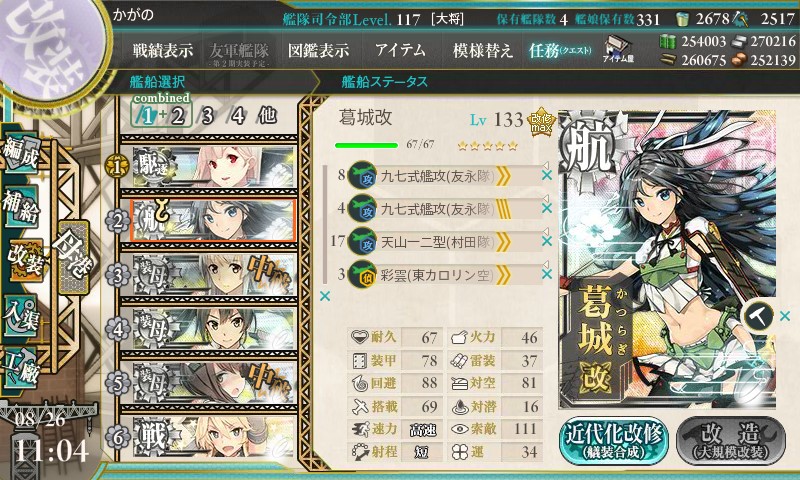
Task: Select the sixth ship 戦 battleship banner
Action: (209, 437)
